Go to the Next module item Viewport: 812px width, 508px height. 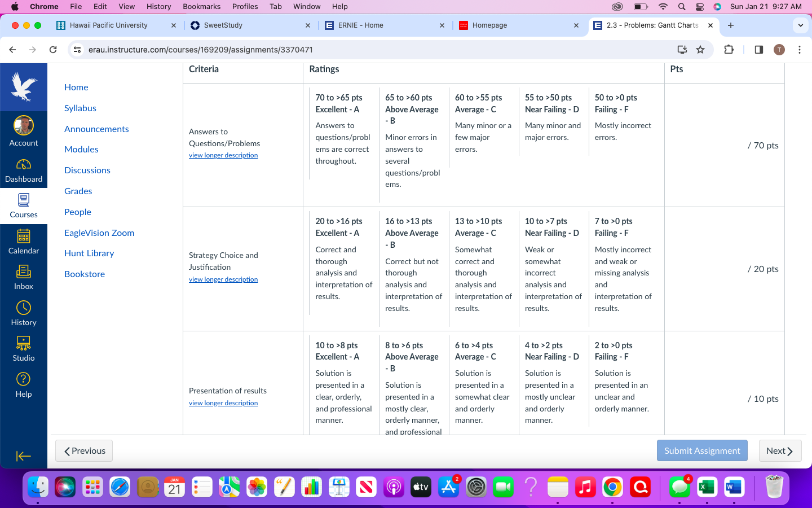click(780, 450)
